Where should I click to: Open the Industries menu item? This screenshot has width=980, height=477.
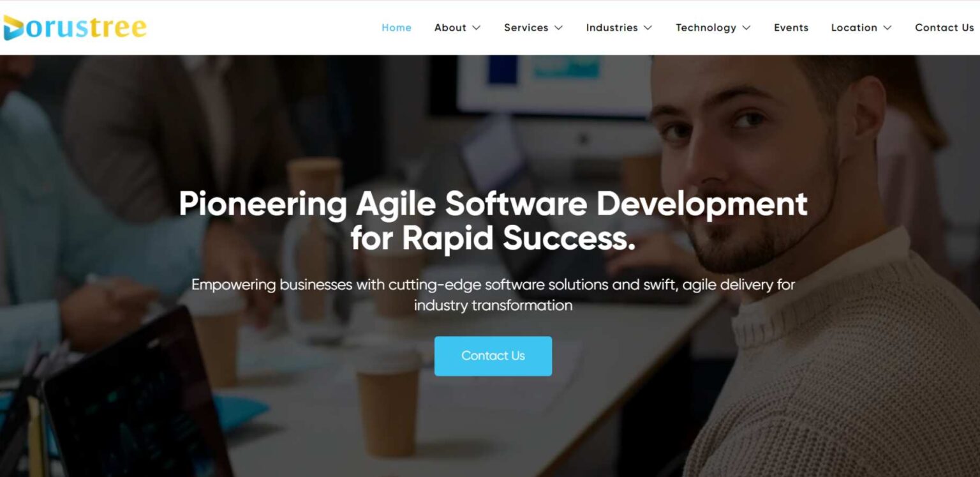612,27
